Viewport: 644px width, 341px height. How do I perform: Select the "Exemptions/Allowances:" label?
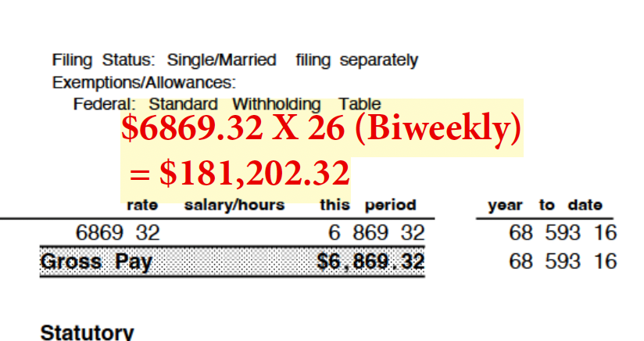pos(144,82)
